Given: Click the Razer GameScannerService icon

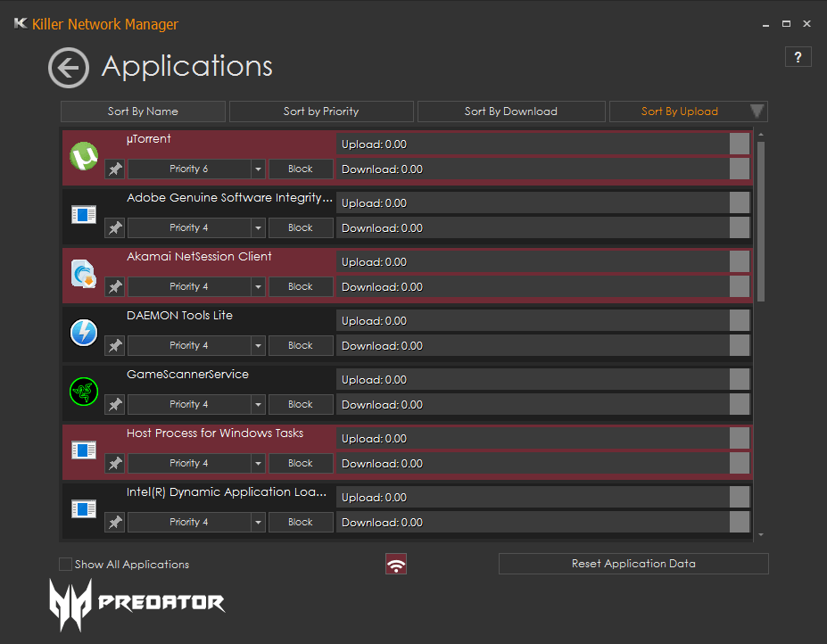Looking at the screenshot, I should pyautogui.click(x=84, y=392).
